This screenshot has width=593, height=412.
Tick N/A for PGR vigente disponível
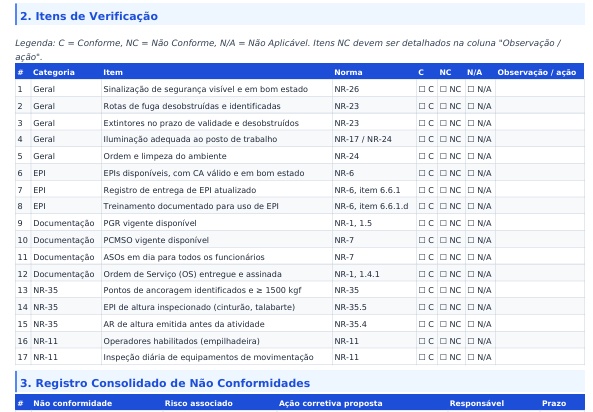click(x=471, y=223)
